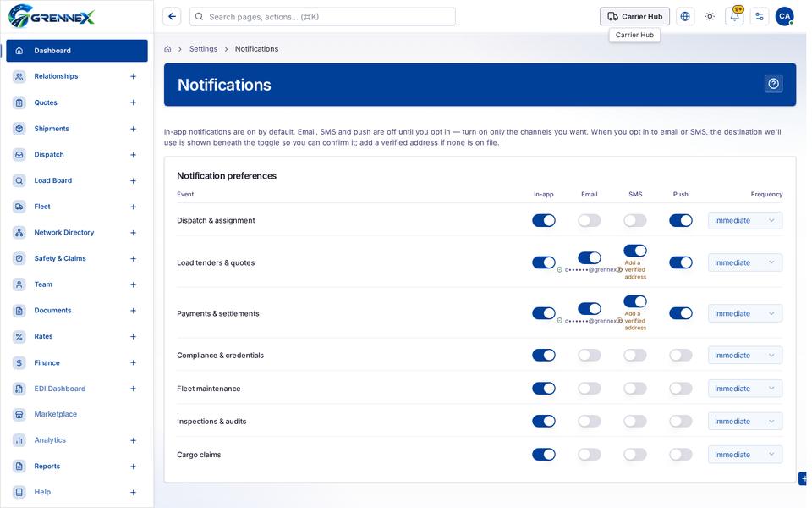The width and height of the screenshot is (812, 508).
Task: Click the help question mark icon
Action: pos(774,84)
